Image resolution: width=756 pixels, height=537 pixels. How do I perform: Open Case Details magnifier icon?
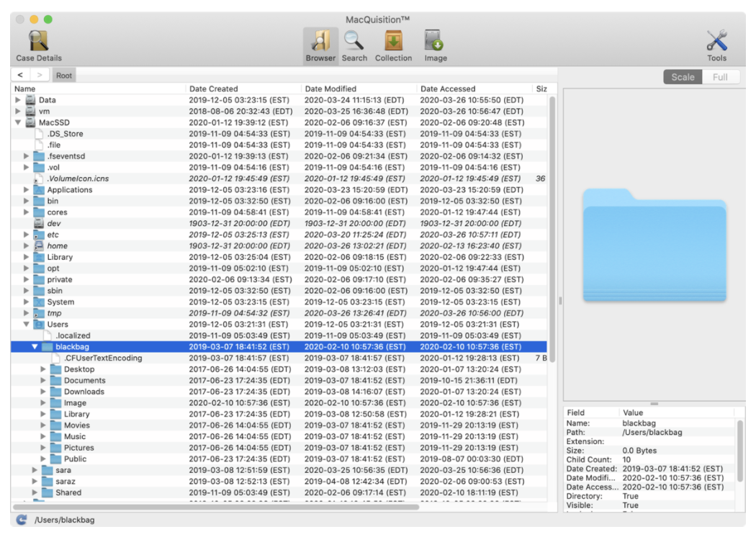click(x=39, y=41)
